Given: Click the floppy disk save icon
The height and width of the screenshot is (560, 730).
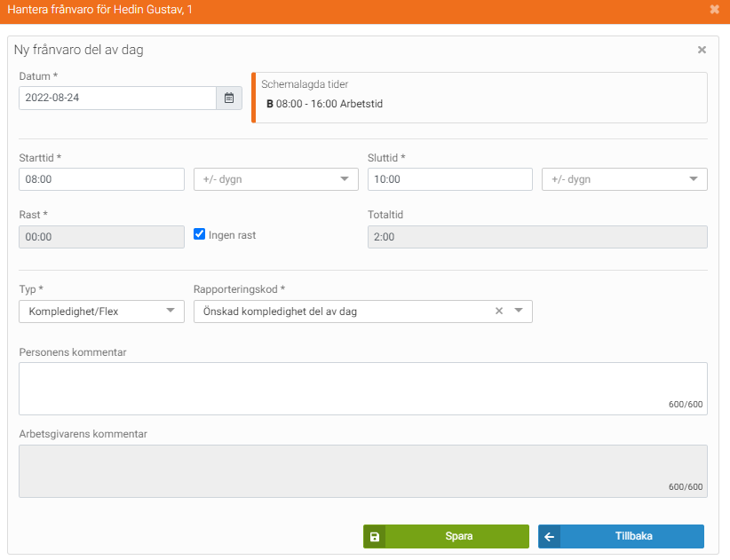Looking at the screenshot, I should coord(375,537).
